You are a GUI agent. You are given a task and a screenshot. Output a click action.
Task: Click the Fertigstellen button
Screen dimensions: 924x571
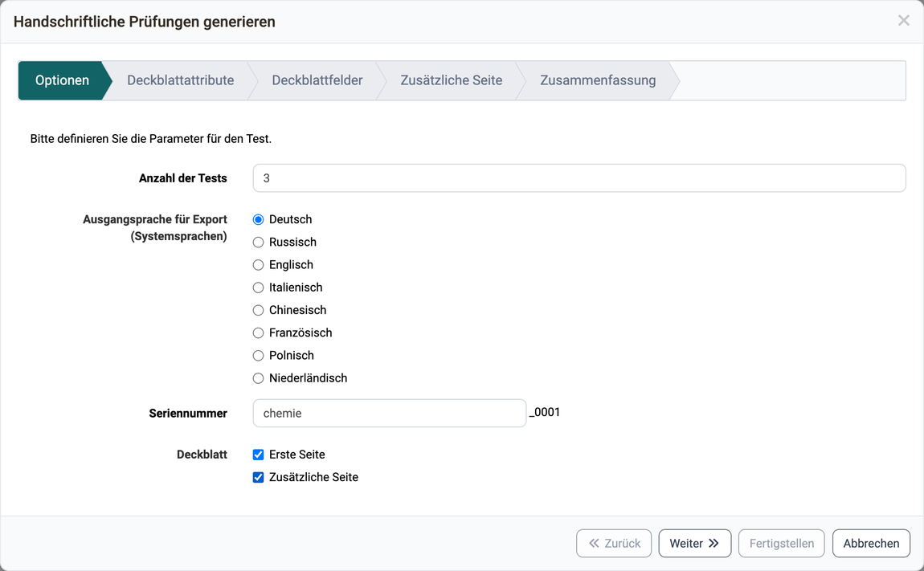(x=782, y=544)
